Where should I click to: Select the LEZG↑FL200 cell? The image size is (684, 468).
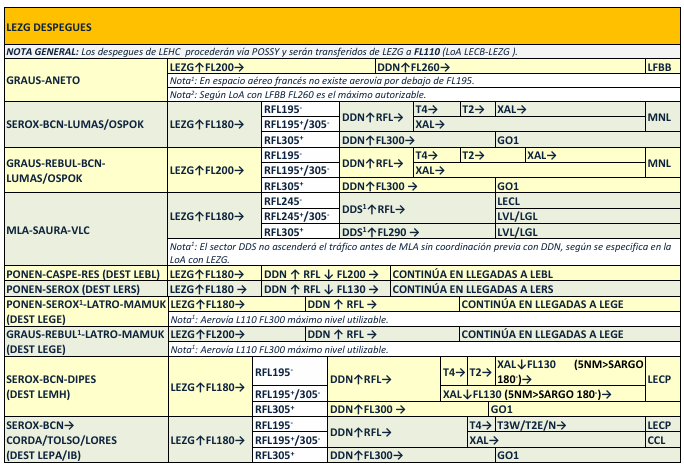[x=203, y=66]
